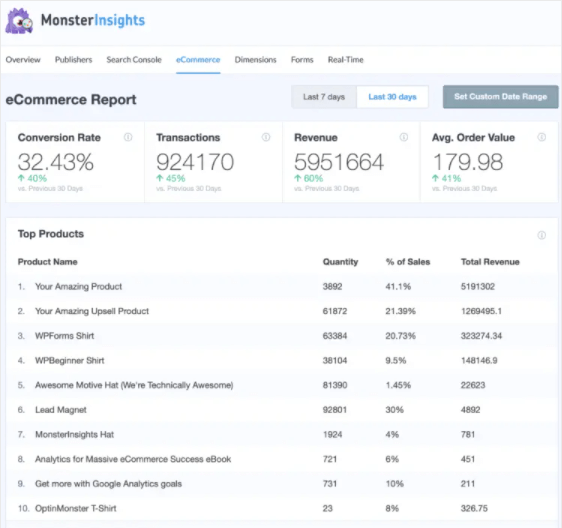Click the 10% sales cell
562x528 pixels.
point(395,484)
